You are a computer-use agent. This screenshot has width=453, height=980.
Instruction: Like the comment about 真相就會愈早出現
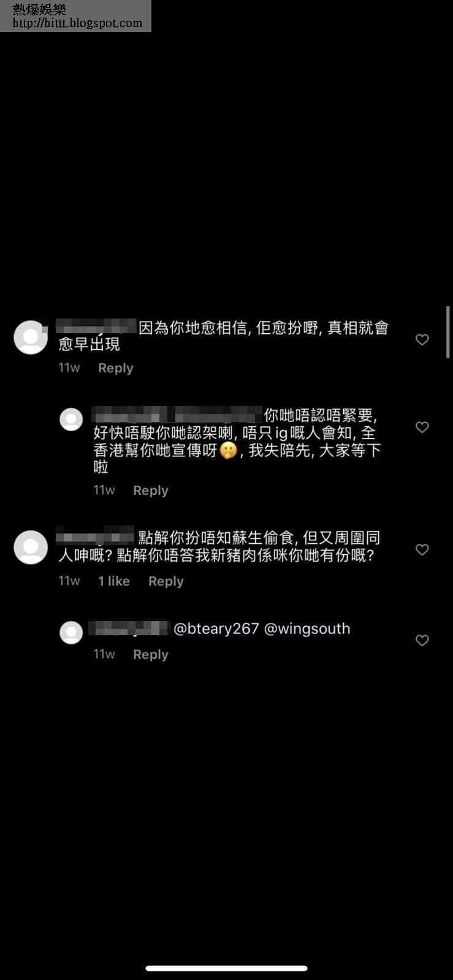[x=422, y=339]
